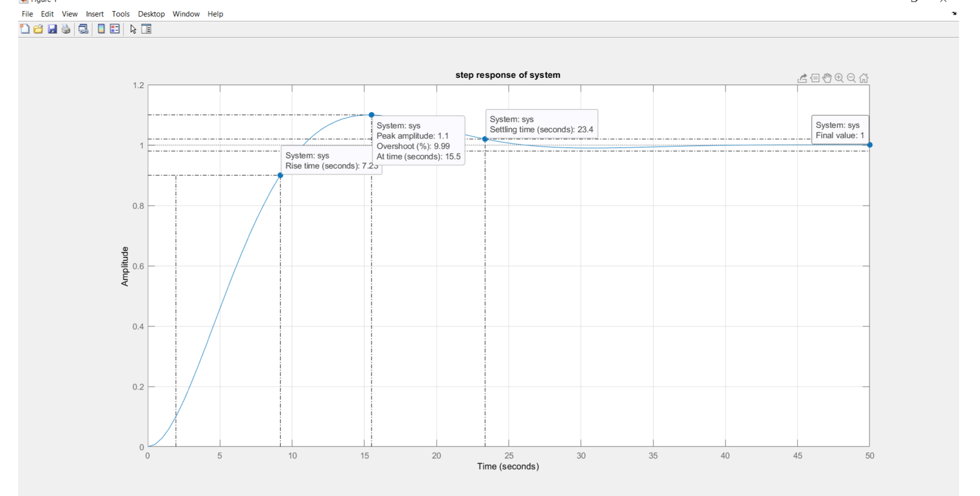Toggle edit plot mode with arrow tool
The width and height of the screenshot is (980, 496).
tap(133, 29)
